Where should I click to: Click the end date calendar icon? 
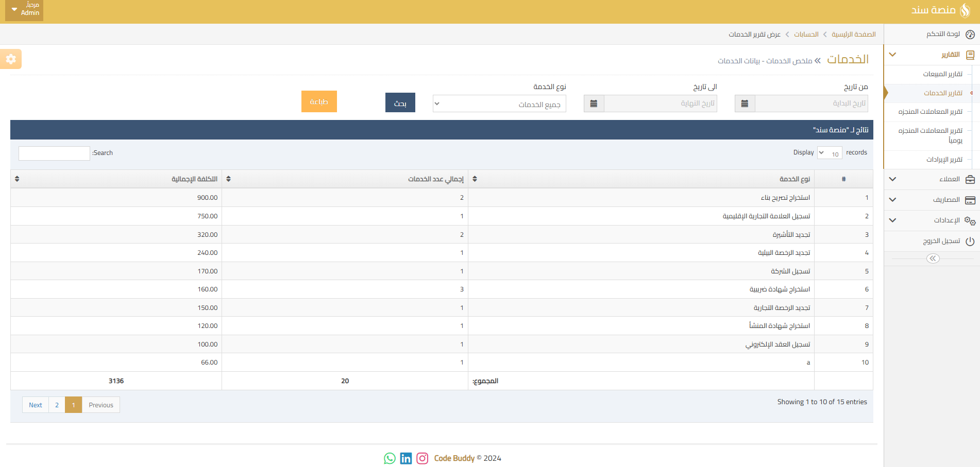click(x=594, y=103)
